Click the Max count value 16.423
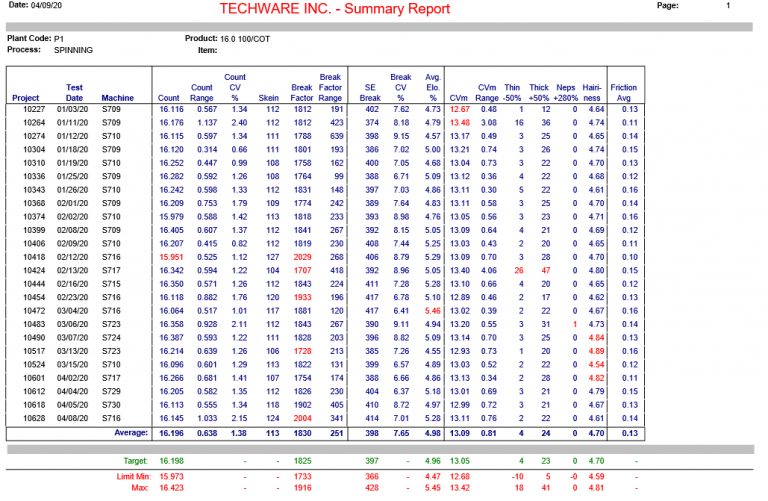This screenshot has width=768, height=501. click(171, 488)
